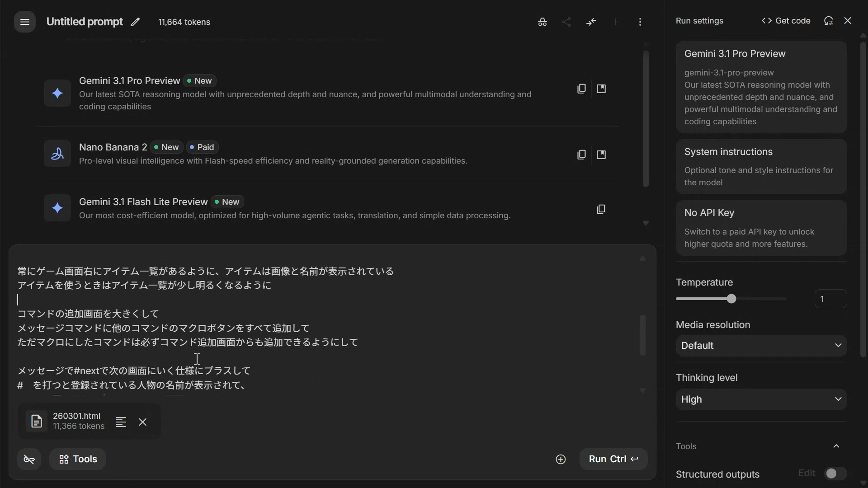The image size is (868, 488).
Task: Click the model list scrollbar thumb
Action: tap(646, 118)
